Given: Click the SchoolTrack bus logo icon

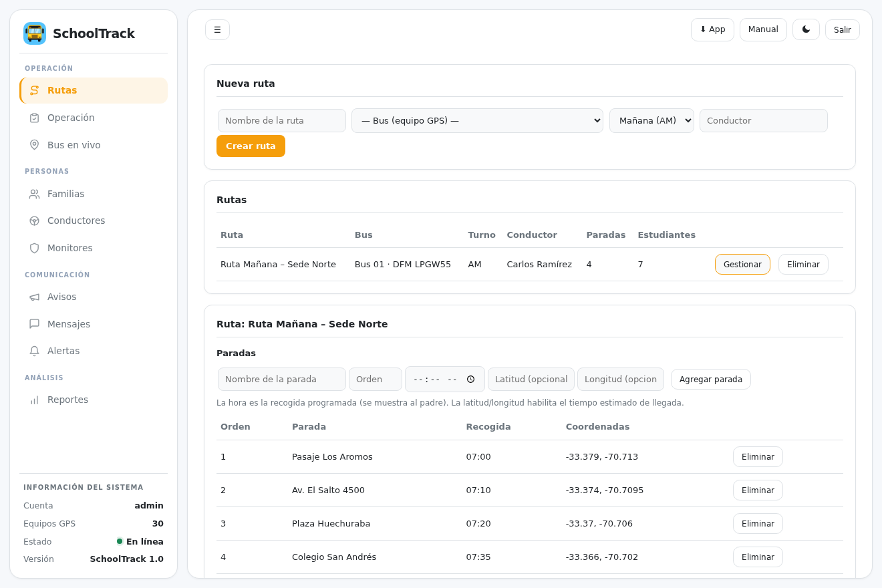Looking at the screenshot, I should click(35, 33).
